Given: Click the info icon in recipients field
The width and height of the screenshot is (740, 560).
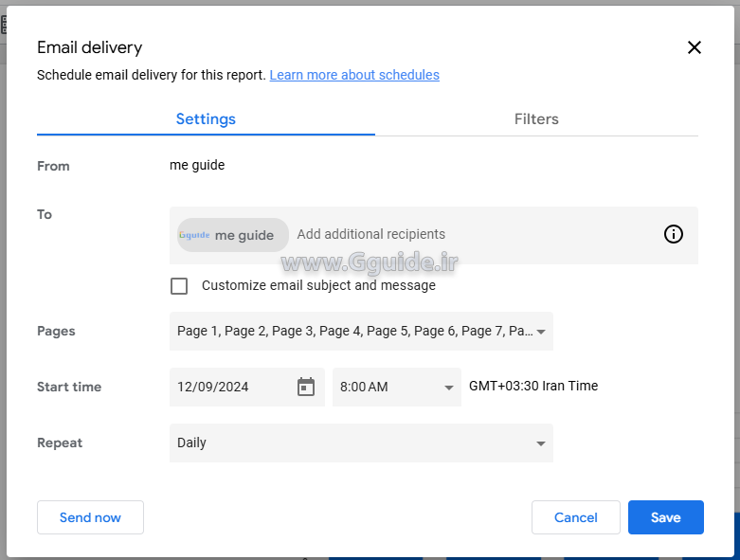Looking at the screenshot, I should pos(673,235).
